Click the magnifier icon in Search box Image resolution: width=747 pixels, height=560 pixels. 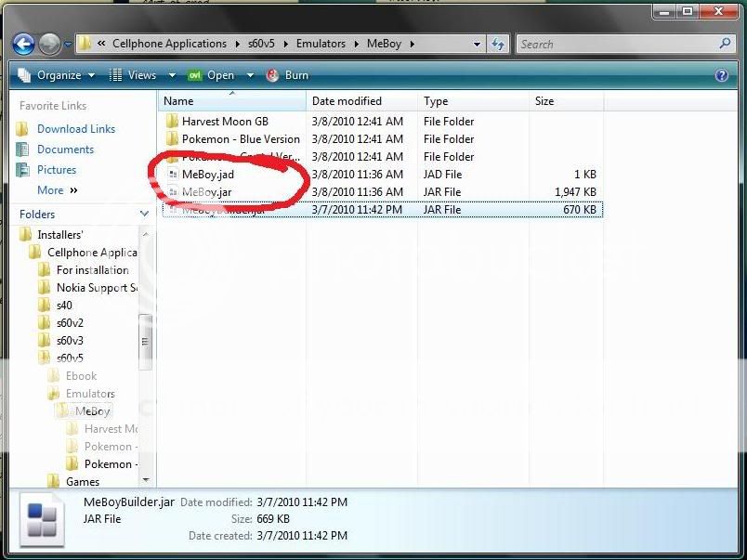725,44
